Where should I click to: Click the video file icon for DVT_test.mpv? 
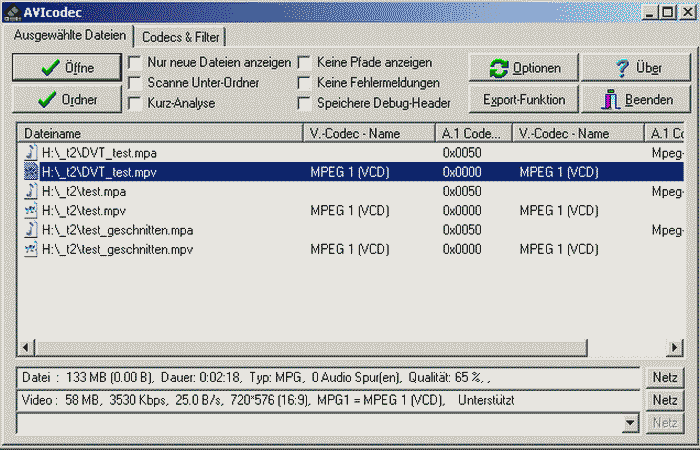coord(31,172)
